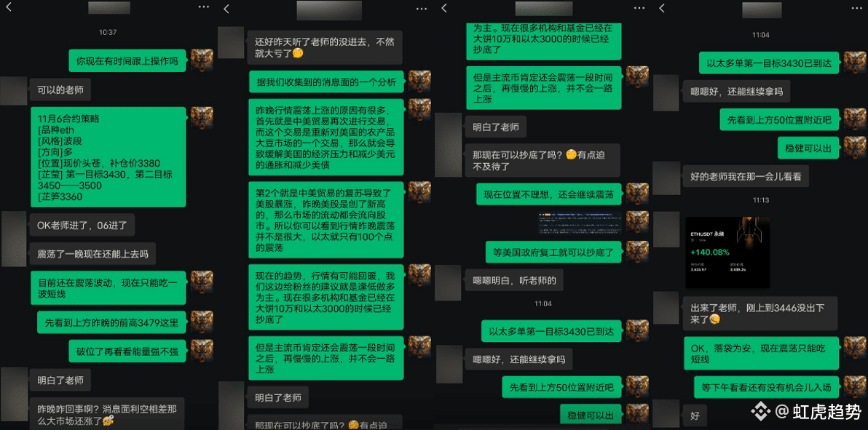Screen dimensions: 868x430
Task: Select the "OK，落袋为安" reply bubble
Action: pyautogui.click(x=761, y=354)
